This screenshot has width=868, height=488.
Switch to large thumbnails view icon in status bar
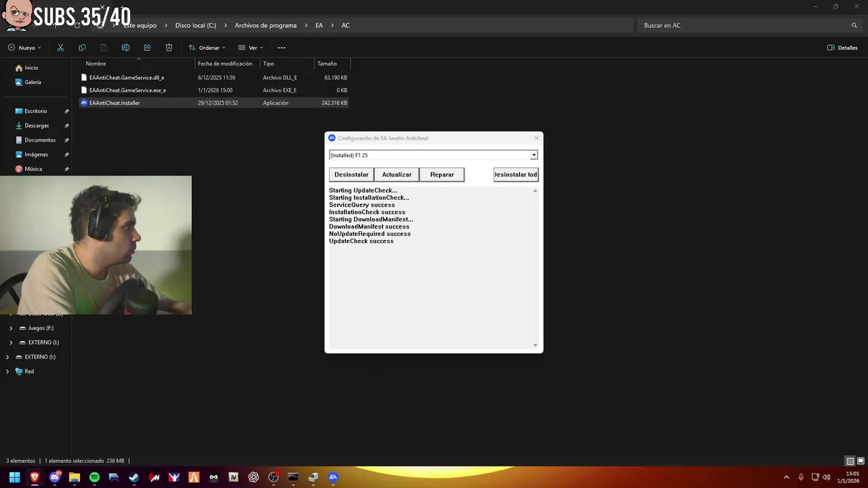tap(860, 461)
